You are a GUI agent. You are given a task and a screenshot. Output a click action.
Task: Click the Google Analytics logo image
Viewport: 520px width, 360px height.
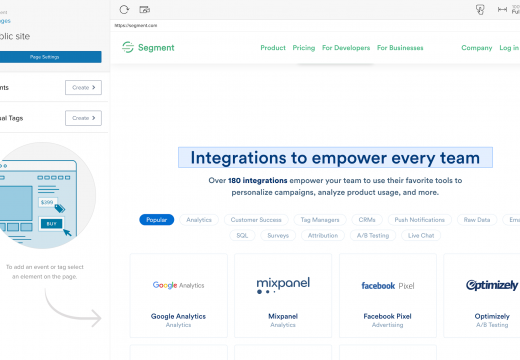tap(178, 285)
